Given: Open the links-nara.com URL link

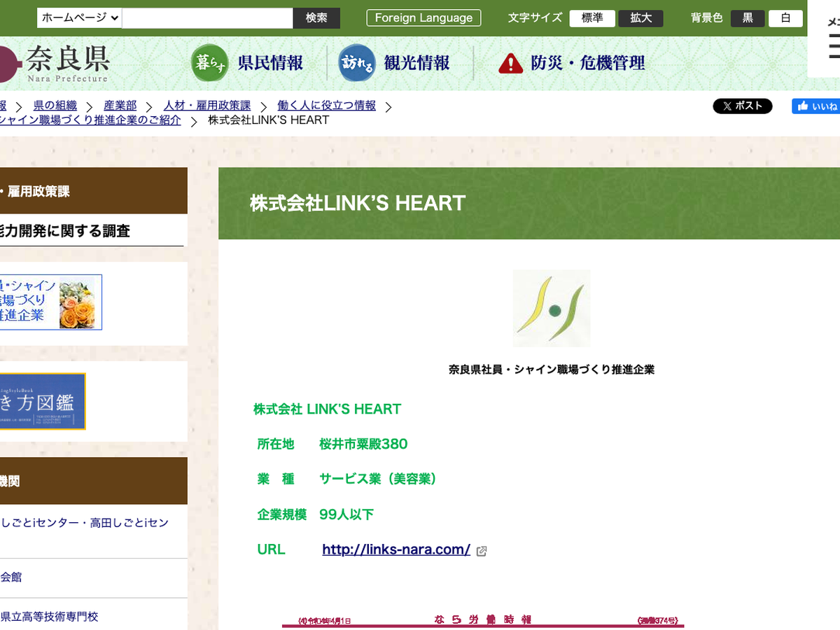Looking at the screenshot, I should [x=396, y=549].
